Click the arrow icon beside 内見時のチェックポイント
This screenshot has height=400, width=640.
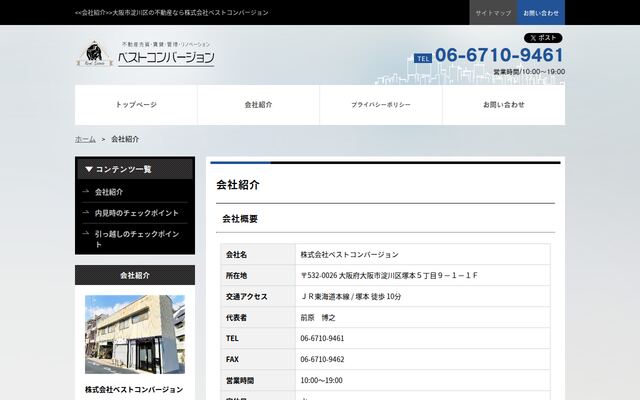(x=86, y=212)
